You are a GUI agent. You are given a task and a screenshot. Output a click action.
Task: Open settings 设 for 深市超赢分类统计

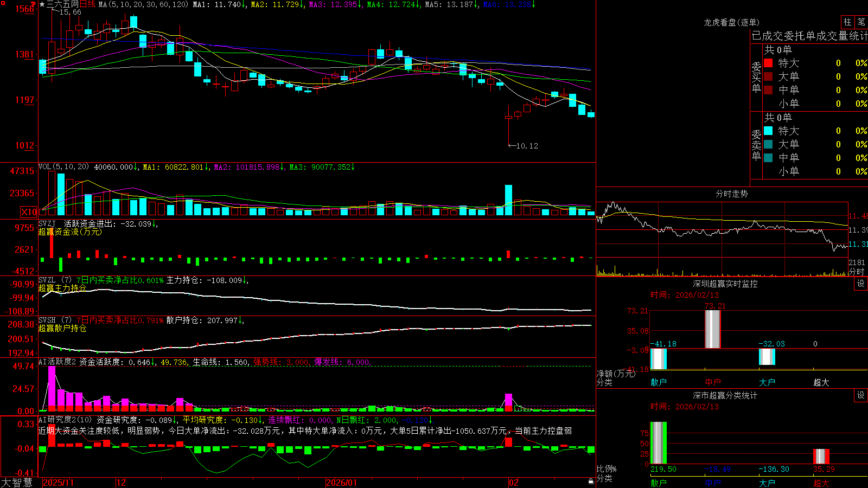861,395
